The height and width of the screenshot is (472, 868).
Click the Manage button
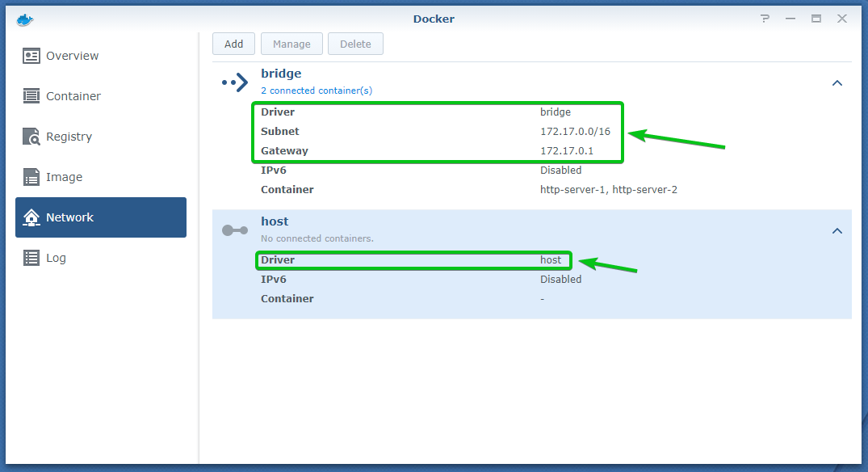tap(291, 44)
